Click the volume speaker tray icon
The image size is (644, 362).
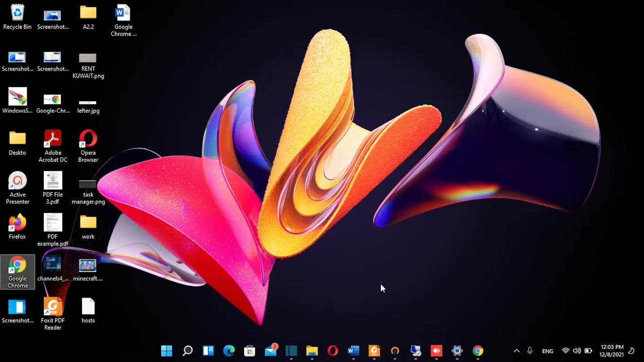click(577, 351)
